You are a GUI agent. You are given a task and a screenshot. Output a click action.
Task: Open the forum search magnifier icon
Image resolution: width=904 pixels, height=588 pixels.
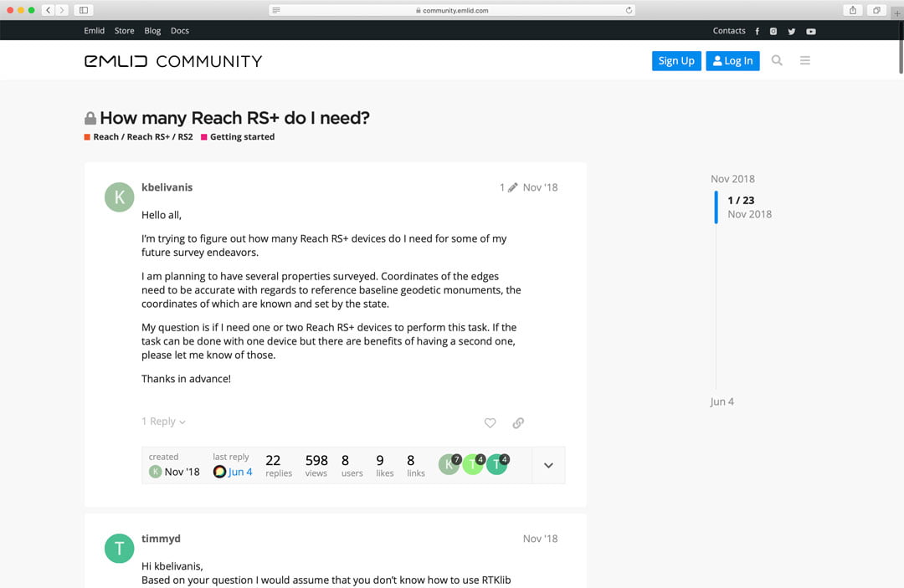tap(777, 60)
